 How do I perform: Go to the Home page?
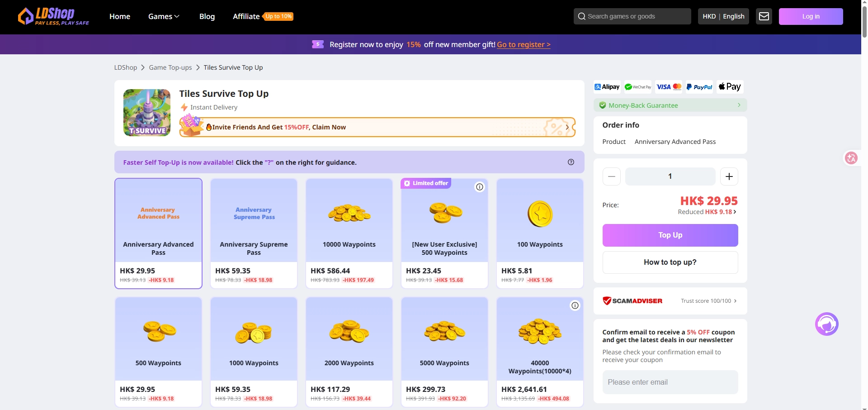click(120, 16)
